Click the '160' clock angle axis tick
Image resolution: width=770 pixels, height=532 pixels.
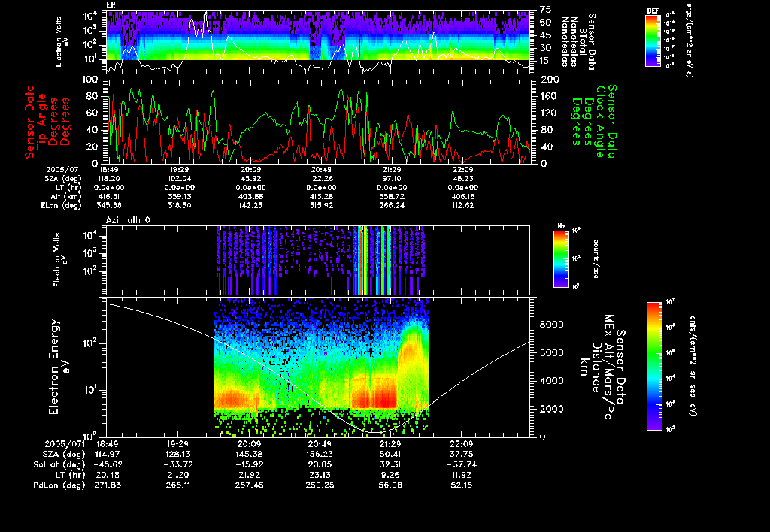tap(549, 96)
